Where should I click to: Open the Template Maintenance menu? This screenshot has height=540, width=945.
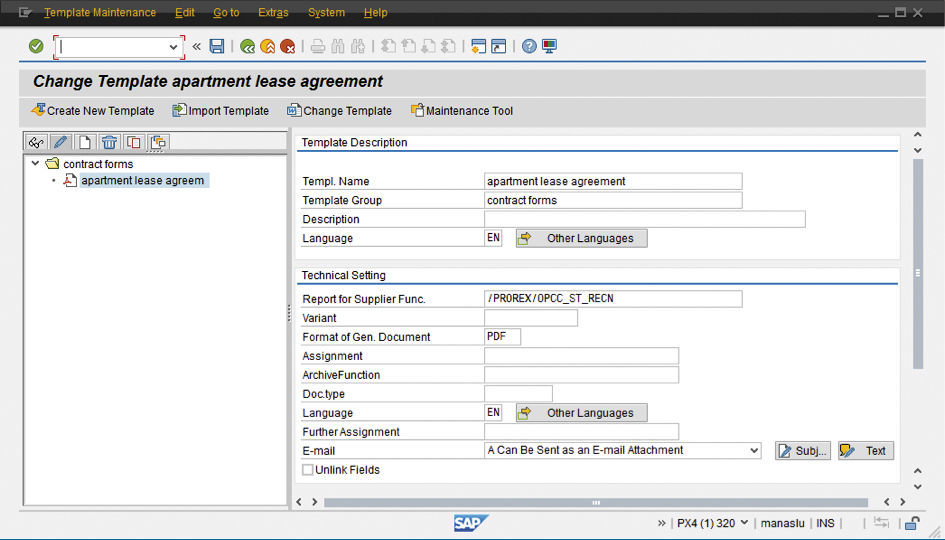pyautogui.click(x=99, y=13)
